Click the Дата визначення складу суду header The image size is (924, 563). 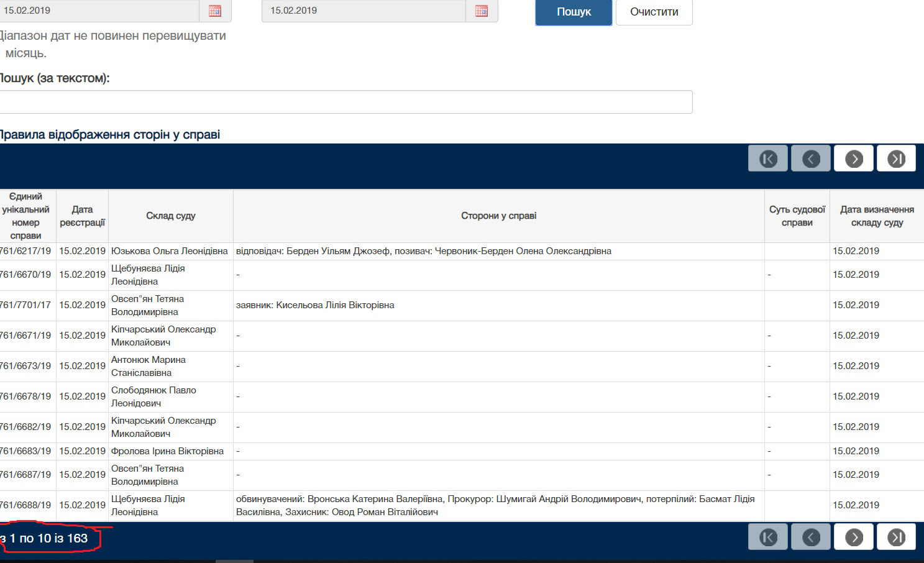876,216
